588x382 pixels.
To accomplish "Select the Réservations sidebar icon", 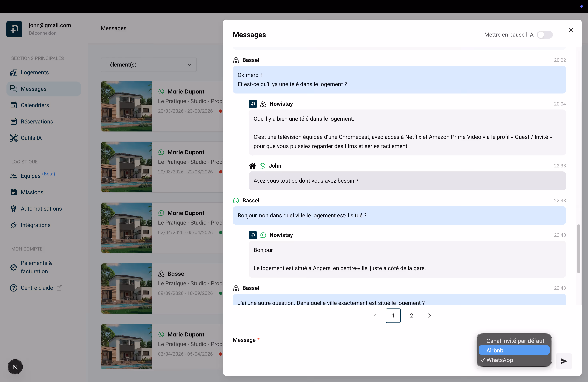I will pos(14,121).
